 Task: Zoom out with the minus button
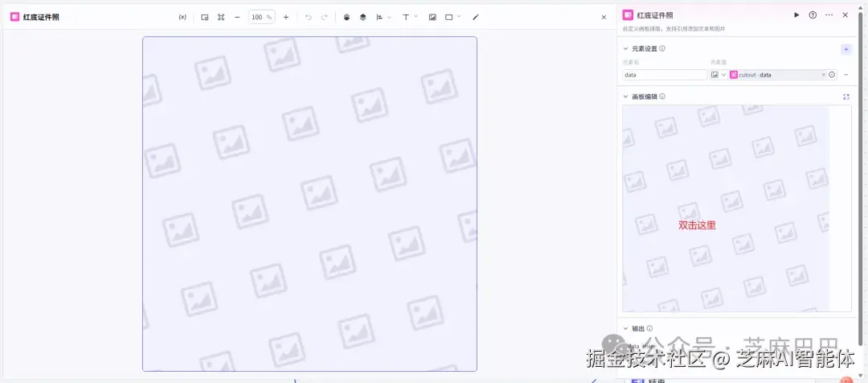point(237,17)
